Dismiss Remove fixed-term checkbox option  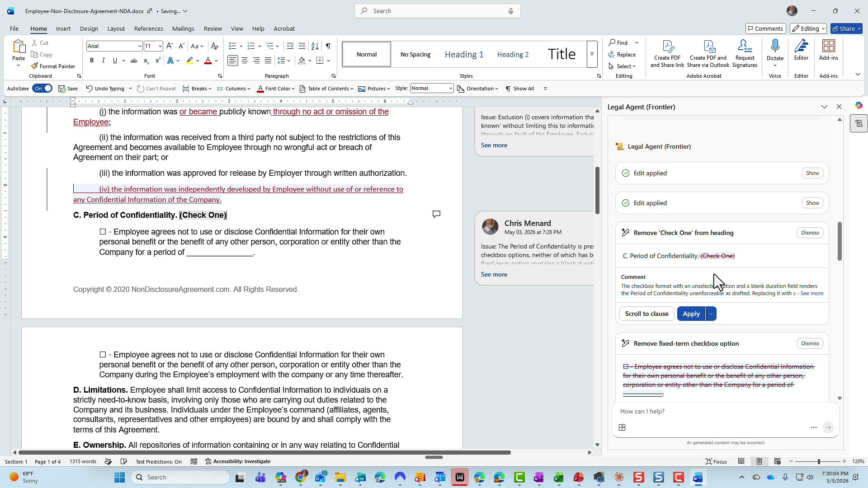click(x=810, y=343)
